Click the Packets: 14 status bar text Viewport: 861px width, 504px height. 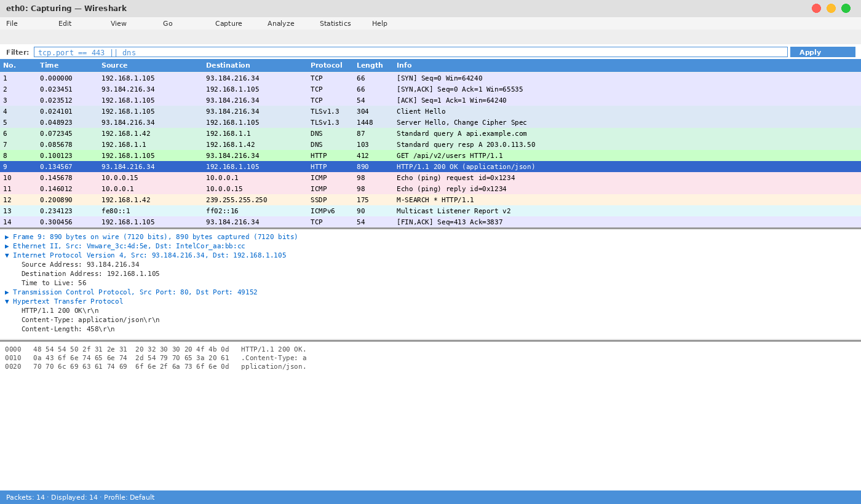(25, 497)
